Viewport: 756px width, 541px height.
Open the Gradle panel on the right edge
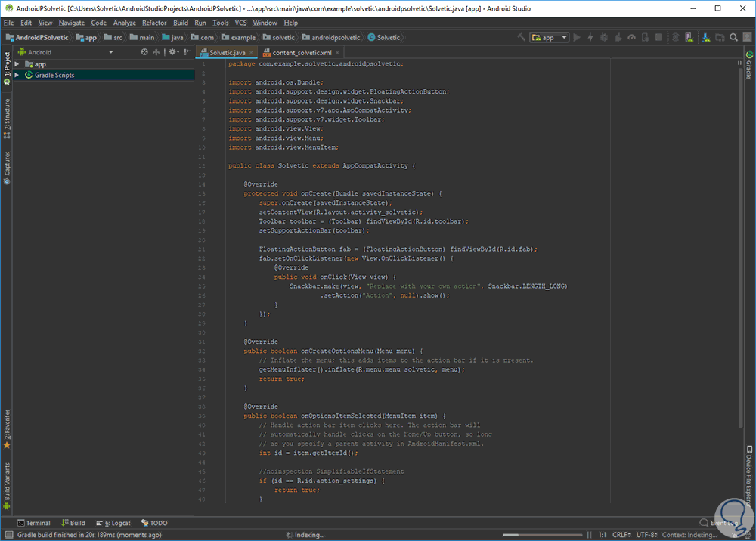(749, 65)
